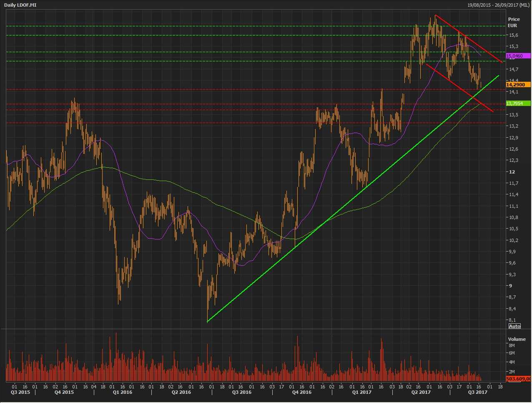Screen dimensions: 532x403
Task: Click the Q3 2015 time axis label
Action: point(20,392)
